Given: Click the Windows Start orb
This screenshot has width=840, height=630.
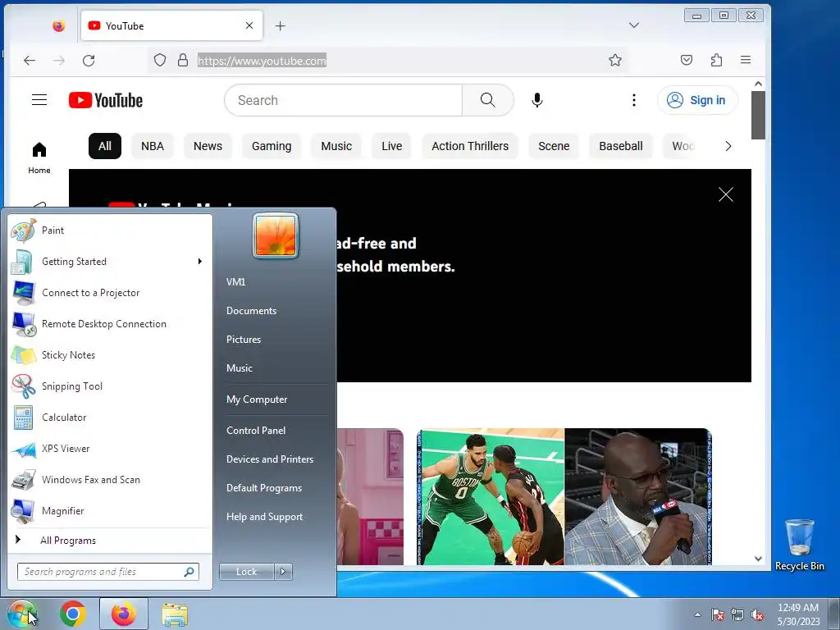Looking at the screenshot, I should coord(21,614).
